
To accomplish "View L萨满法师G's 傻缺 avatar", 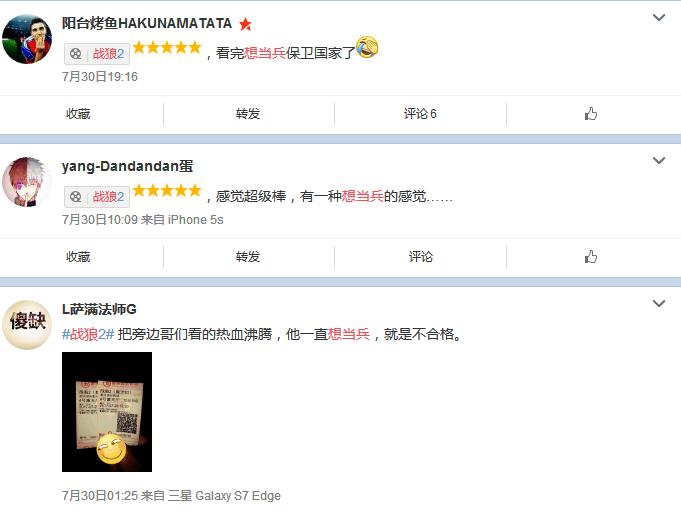I will click(x=27, y=325).
